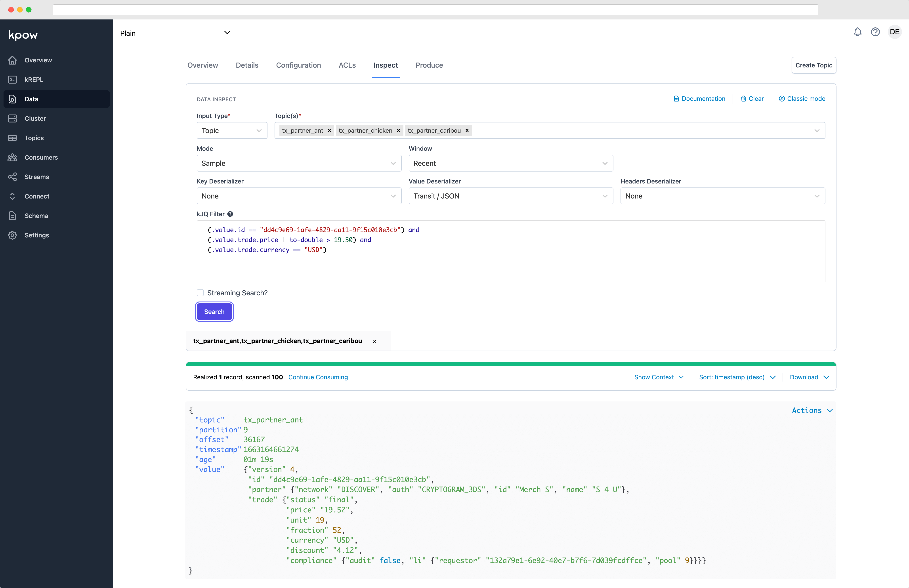Viewport: 909px width, 588px height.
Task: Click the Search button to execute query
Action: [x=214, y=311]
